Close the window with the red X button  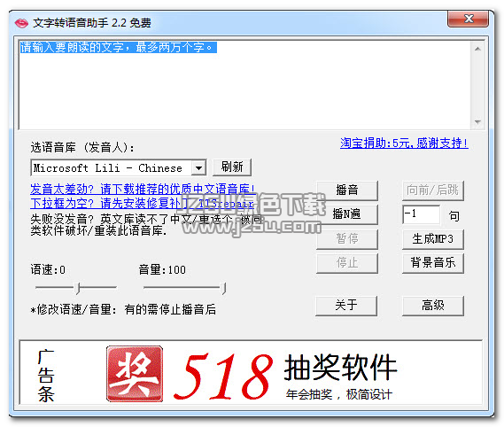click(469, 19)
